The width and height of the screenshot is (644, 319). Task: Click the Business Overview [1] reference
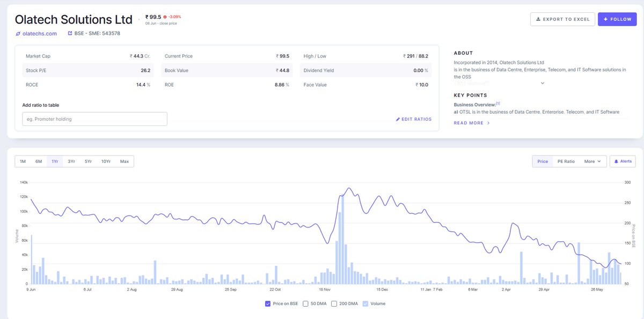[x=498, y=103]
